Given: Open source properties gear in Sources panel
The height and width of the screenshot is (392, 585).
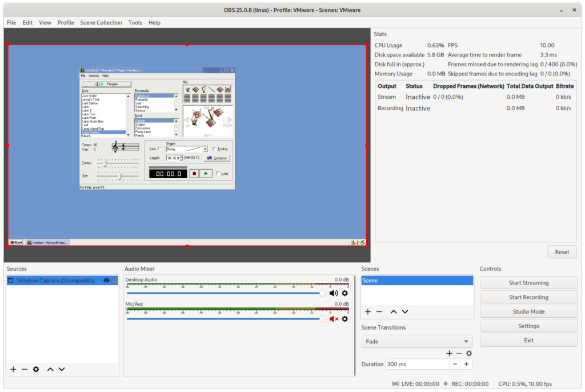Looking at the screenshot, I should coord(36,369).
